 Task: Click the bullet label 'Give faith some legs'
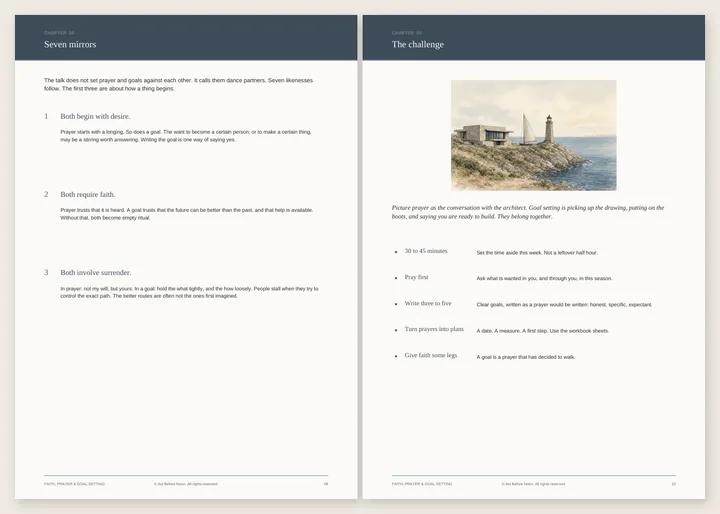pos(431,356)
